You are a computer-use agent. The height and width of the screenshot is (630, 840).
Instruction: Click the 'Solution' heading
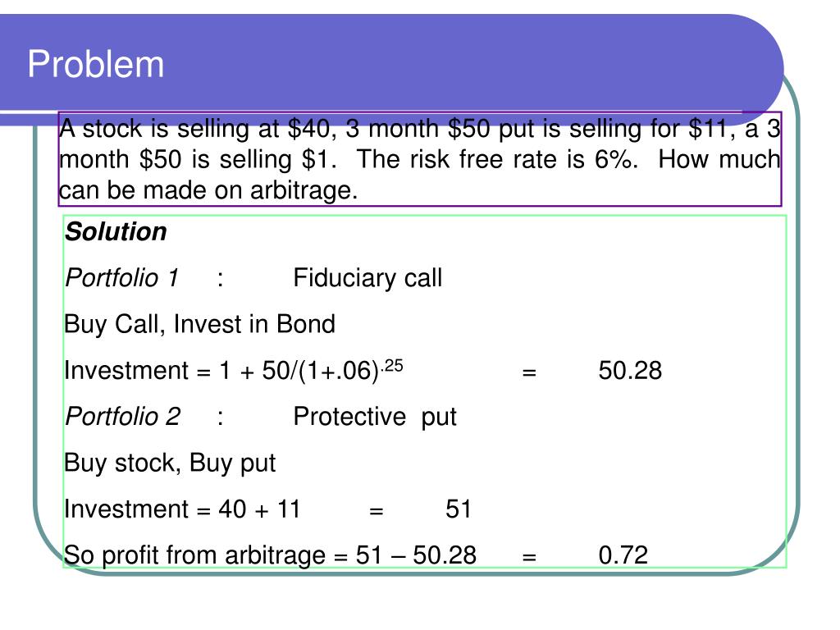coord(116,232)
